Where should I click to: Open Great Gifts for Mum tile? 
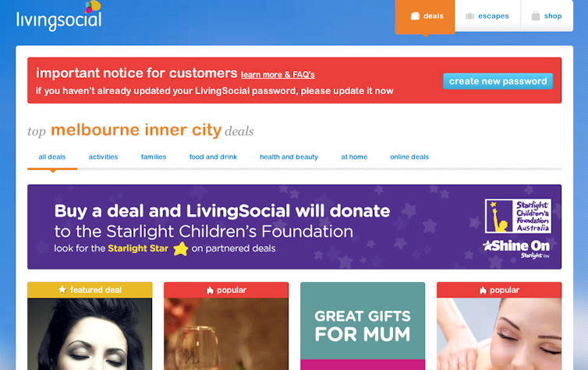click(363, 326)
